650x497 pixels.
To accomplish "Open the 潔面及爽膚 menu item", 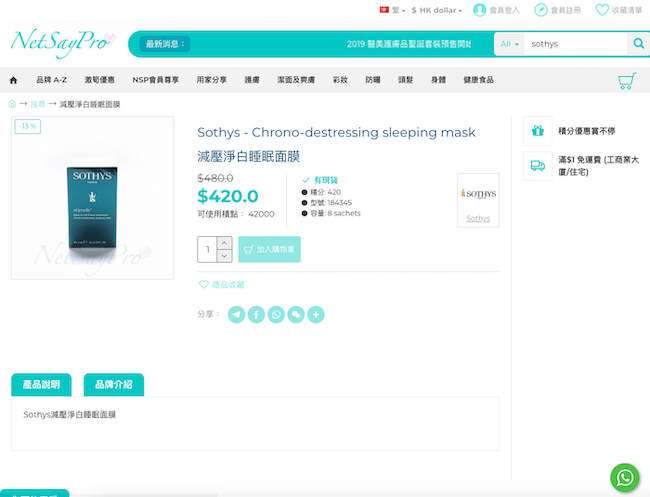I will (x=296, y=80).
